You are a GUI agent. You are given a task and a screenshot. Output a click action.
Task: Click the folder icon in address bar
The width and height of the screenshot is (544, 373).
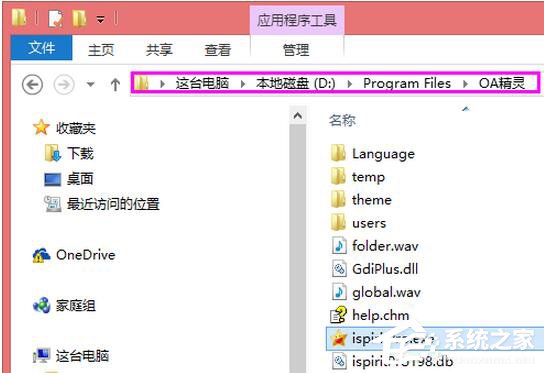[142, 83]
